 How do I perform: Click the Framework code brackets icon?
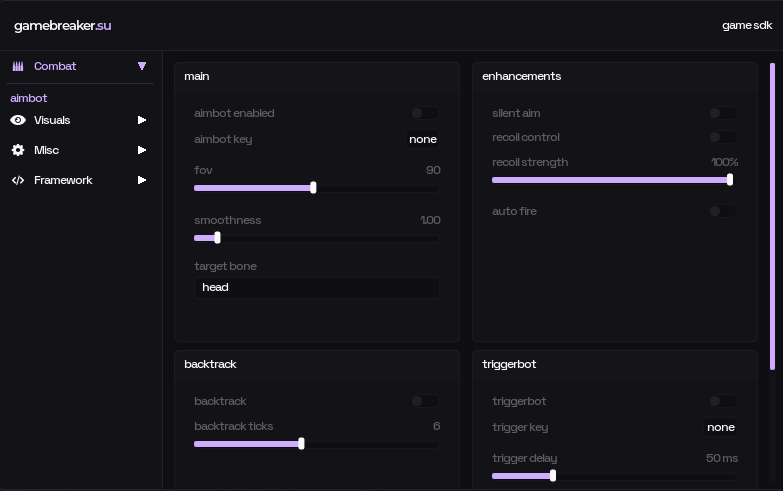(18, 180)
